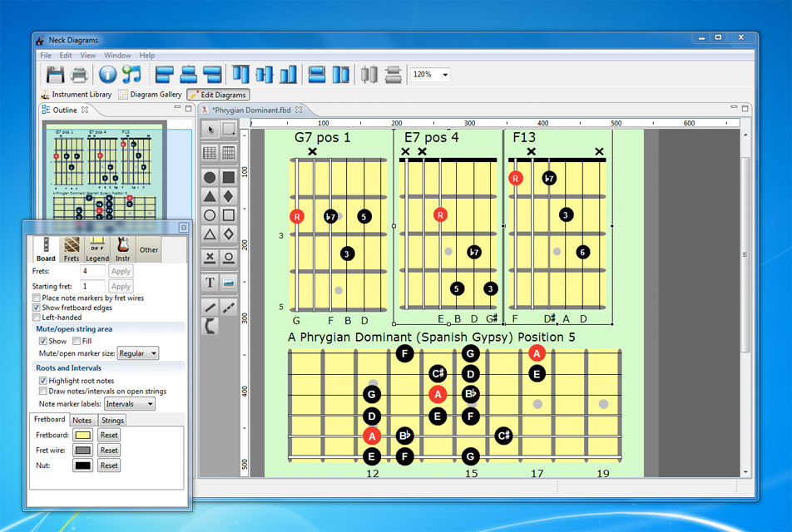This screenshot has width=792, height=532.
Task: Open the Help menu
Action: coord(147,56)
